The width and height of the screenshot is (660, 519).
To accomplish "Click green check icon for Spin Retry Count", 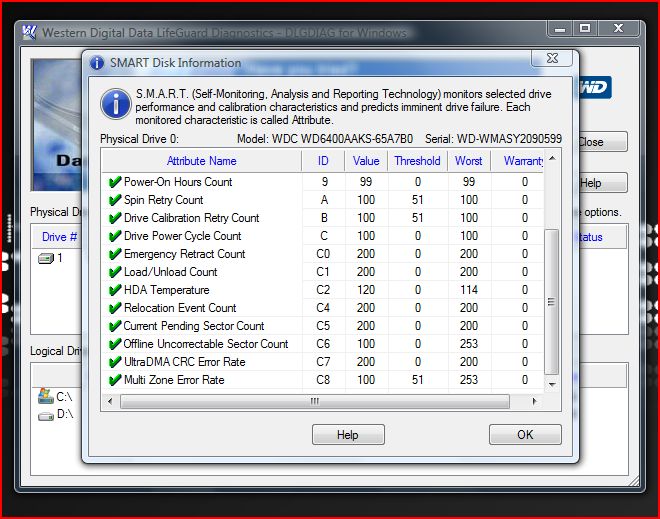I will [x=114, y=200].
